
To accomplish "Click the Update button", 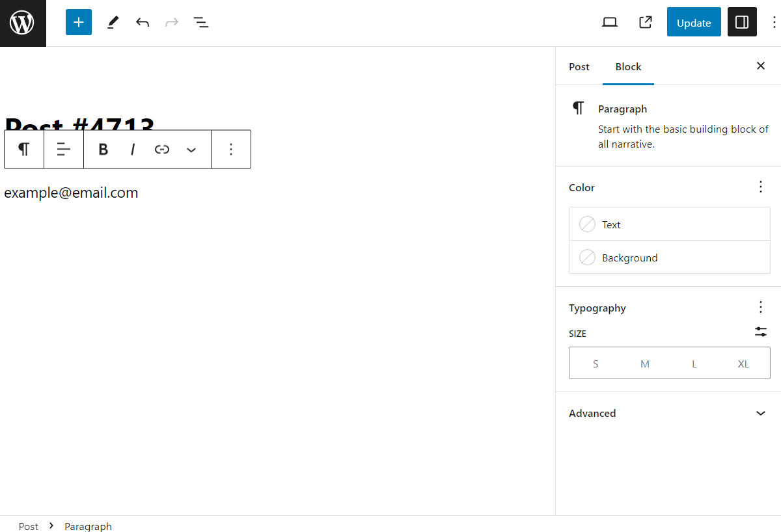I will (x=694, y=21).
